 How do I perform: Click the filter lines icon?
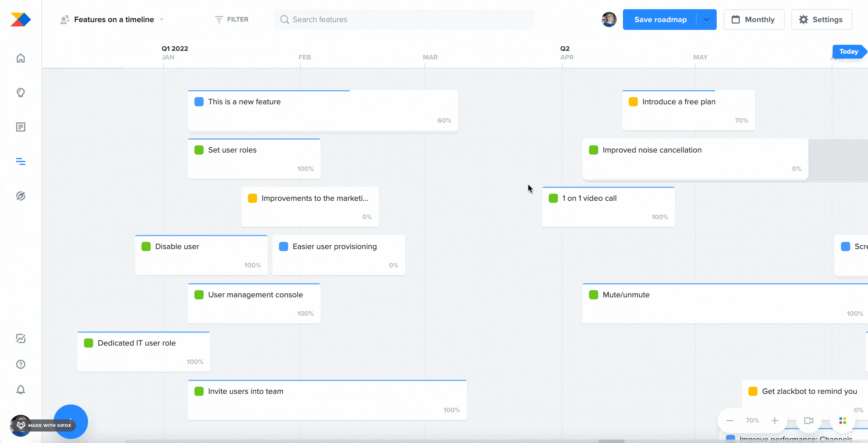[219, 20]
